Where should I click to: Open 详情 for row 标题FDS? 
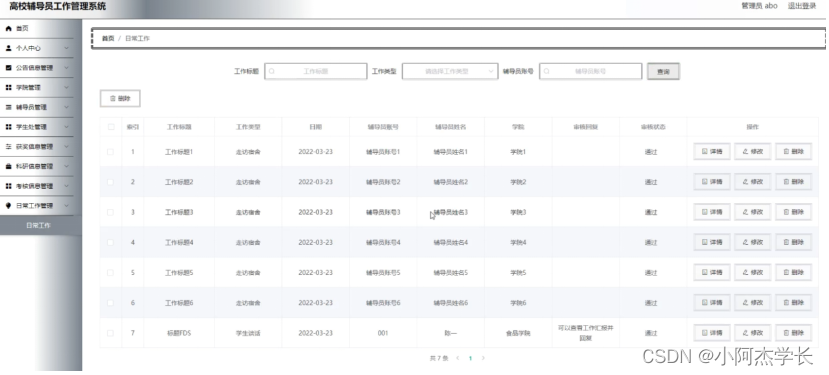(x=712, y=333)
